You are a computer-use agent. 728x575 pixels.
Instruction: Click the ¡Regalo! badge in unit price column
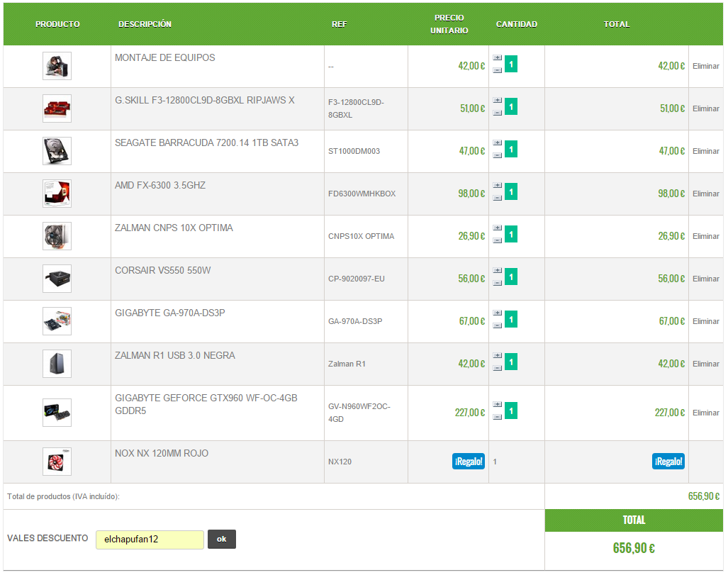pos(469,462)
